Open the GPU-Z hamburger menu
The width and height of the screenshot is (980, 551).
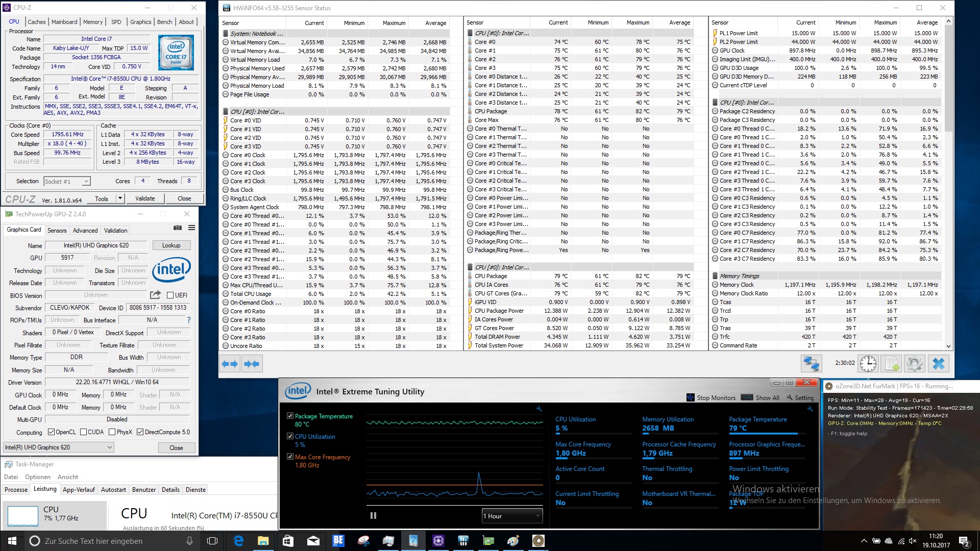191,228
